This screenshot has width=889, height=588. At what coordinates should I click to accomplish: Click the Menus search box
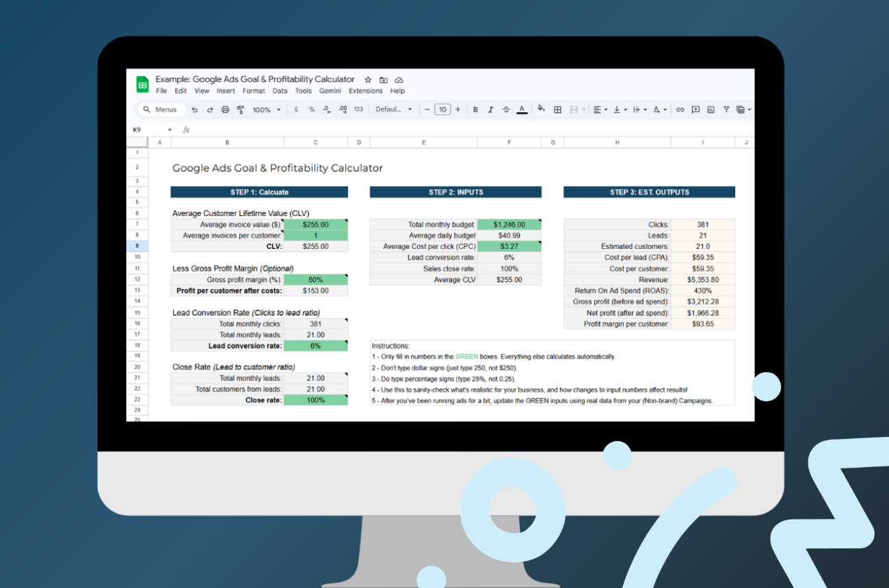[x=161, y=109]
